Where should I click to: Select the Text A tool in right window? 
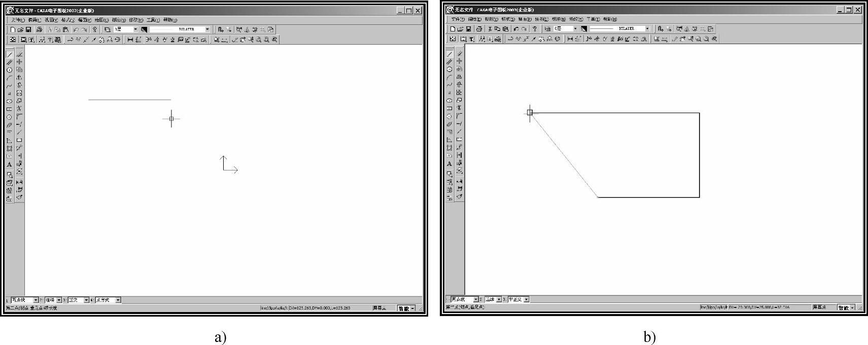[449, 164]
